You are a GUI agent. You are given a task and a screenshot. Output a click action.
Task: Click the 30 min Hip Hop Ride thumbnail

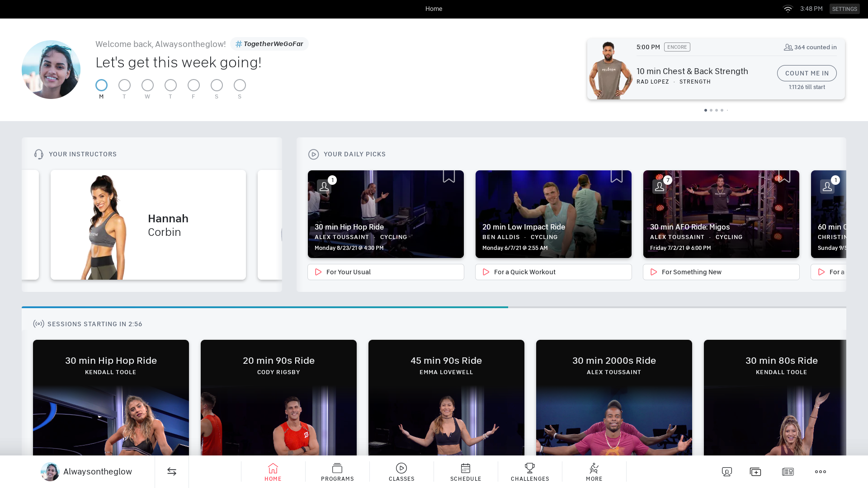coord(386,214)
